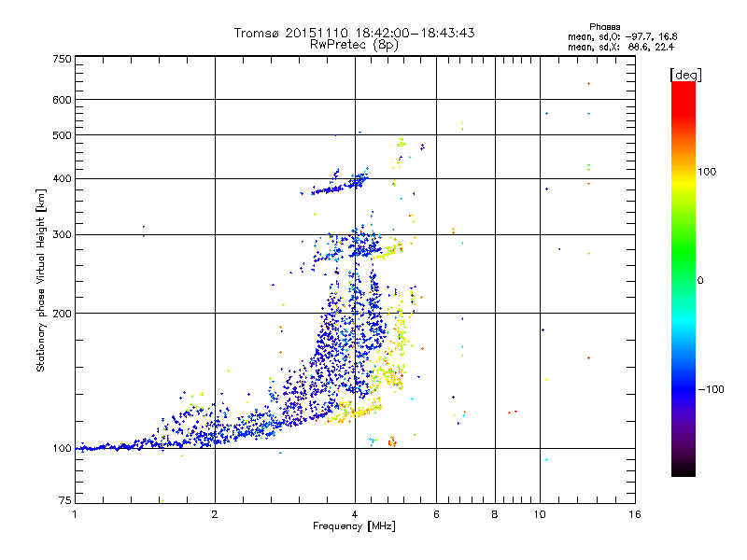Viewport: 747px width, 560px height.
Task: Click the 'Frequency [MHz]' axis label
Action: point(354,526)
